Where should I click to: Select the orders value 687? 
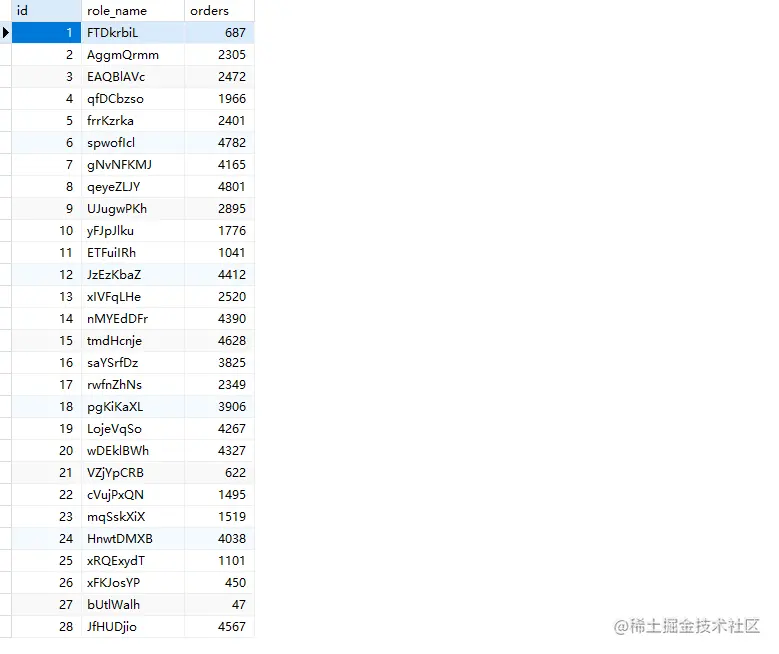[219, 33]
